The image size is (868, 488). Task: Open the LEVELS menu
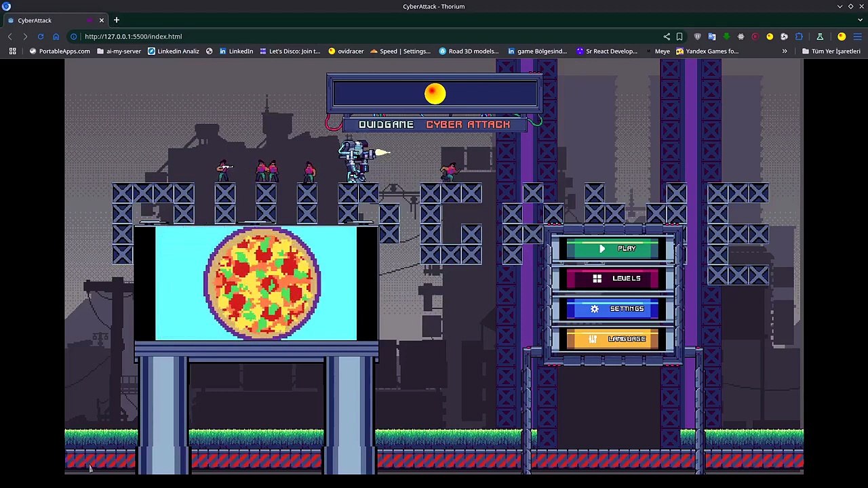click(612, 279)
